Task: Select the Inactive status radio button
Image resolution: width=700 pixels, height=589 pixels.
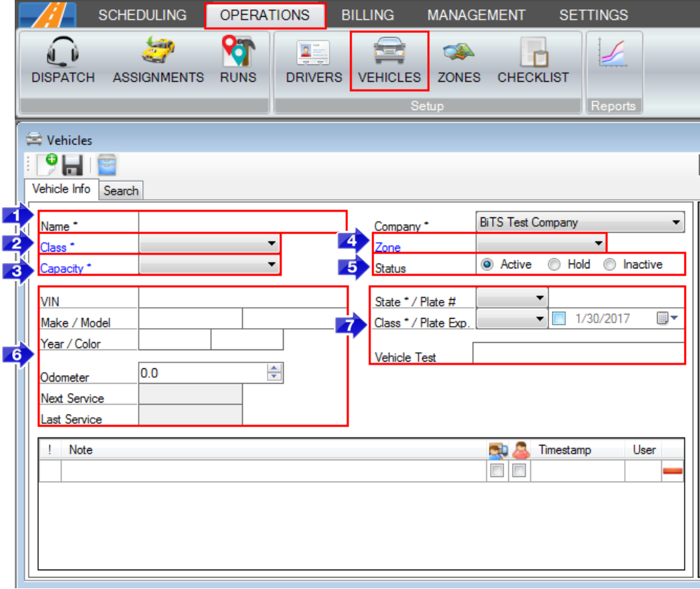Action: (x=609, y=265)
